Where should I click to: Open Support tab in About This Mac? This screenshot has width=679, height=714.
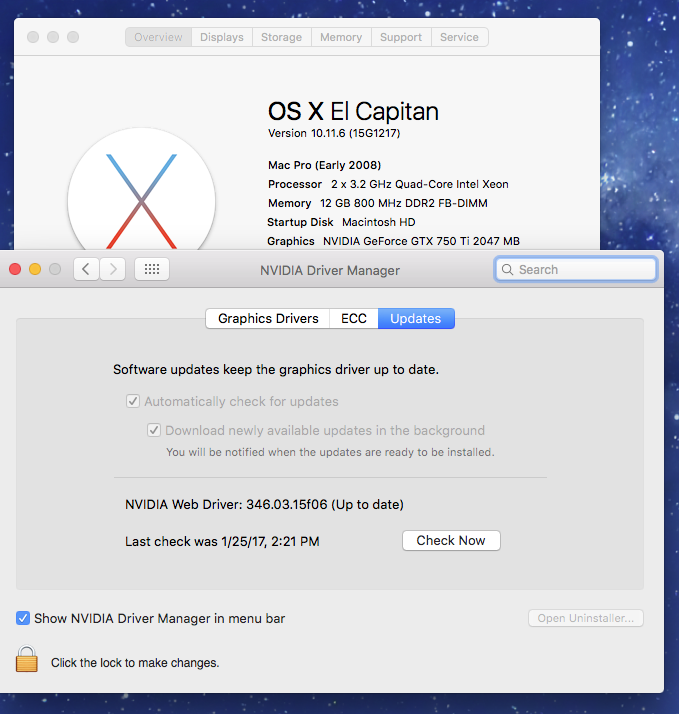[401, 37]
